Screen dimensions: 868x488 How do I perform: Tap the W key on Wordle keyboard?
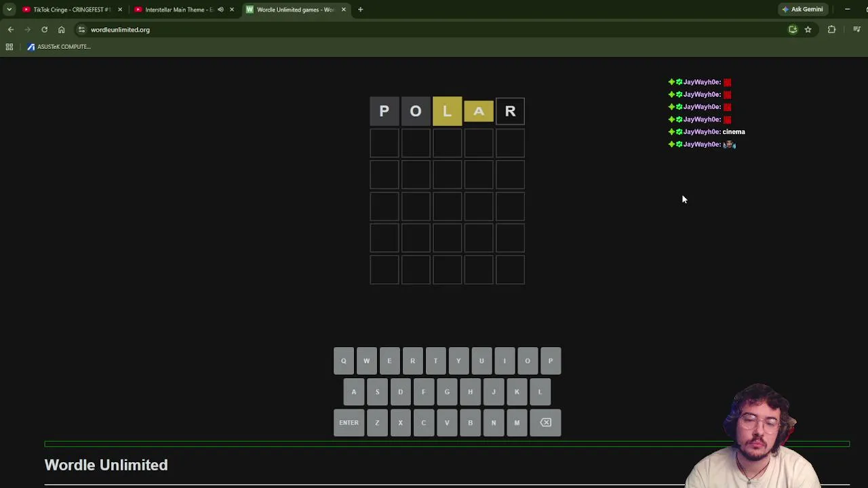tap(366, 361)
